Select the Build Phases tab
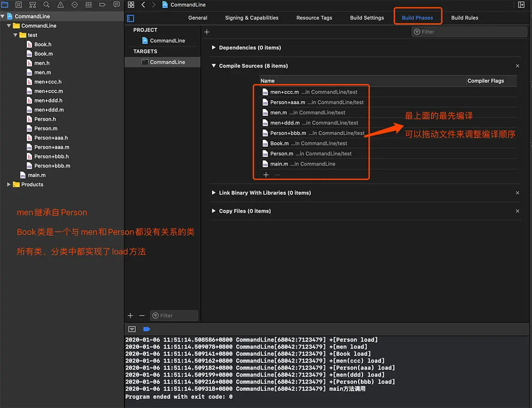 pyautogui.click(x=417, y=18)
